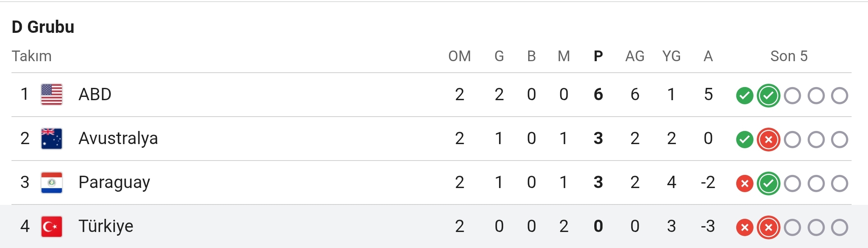This screenshot has height=248, width=868.
Task: Open the Avustralya team link
Action: pos(118,138)
